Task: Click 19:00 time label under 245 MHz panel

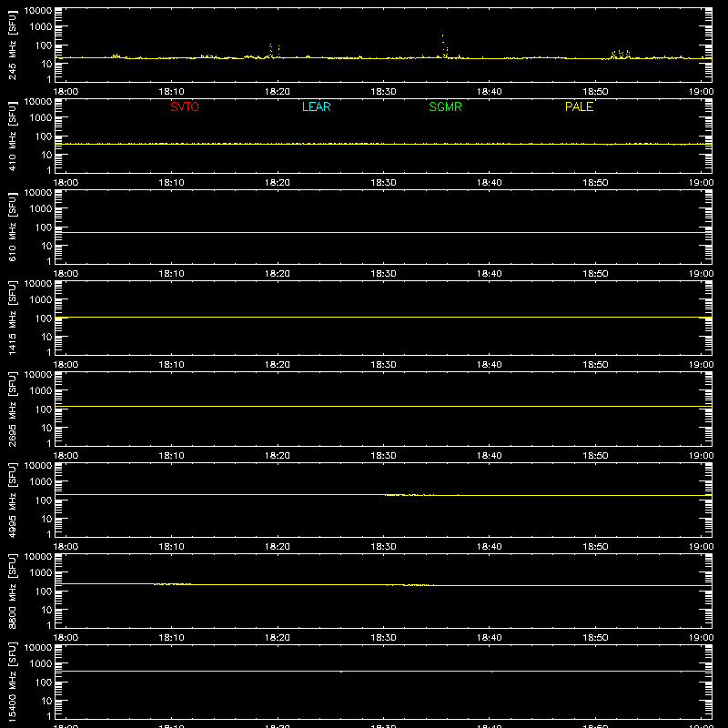Action: pos(701,92)
